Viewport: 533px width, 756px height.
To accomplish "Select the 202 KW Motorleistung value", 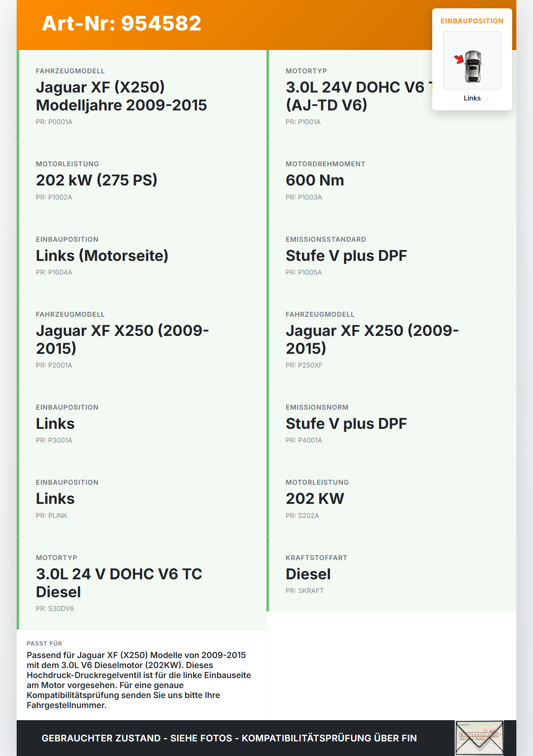I will click(x=315, y=498).
